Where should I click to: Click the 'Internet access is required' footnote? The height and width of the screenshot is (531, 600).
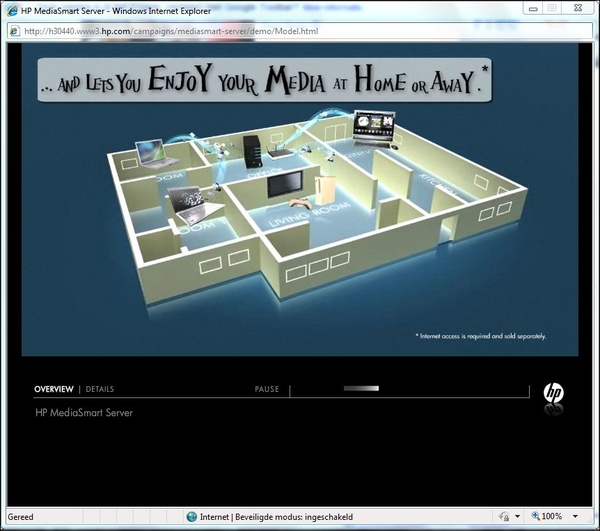(481, 336)
